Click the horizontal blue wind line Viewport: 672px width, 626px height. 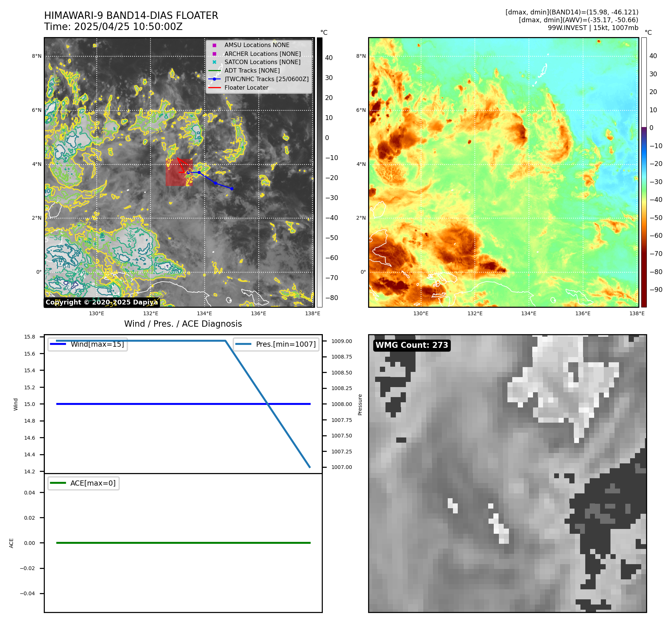point(183,404)
